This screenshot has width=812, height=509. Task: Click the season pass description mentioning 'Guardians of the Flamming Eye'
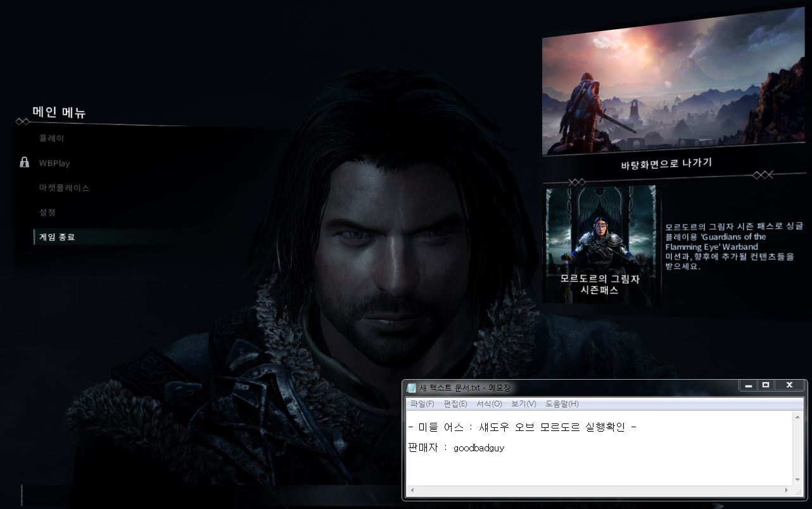point(734,247)
